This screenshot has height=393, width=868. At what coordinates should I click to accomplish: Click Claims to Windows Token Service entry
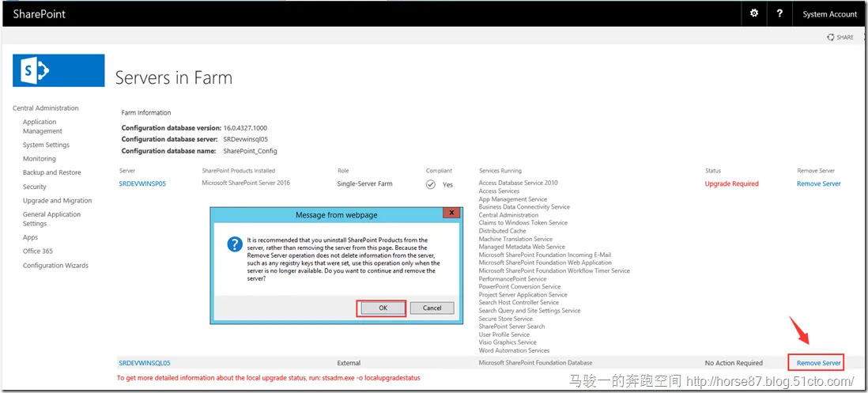(523, 223)
